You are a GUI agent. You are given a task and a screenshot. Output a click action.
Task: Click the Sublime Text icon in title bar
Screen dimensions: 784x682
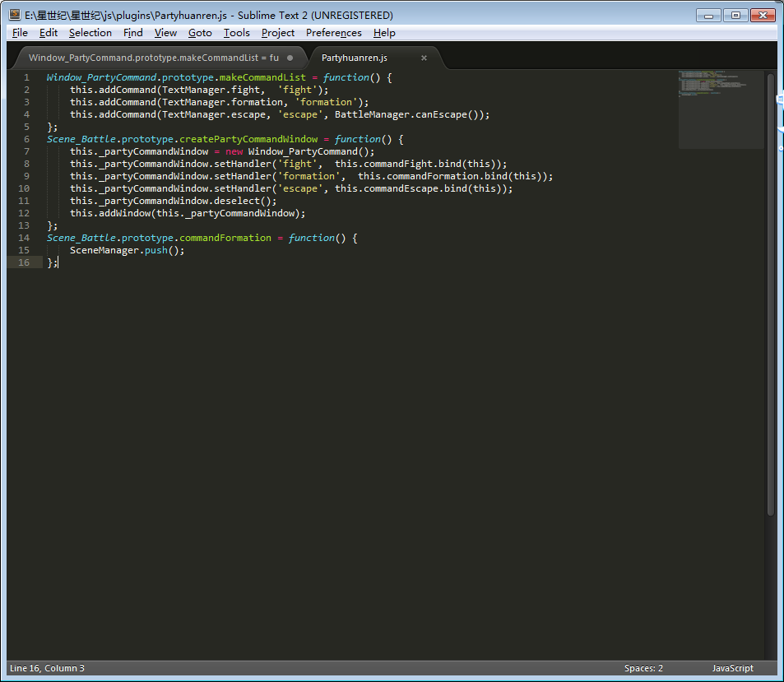pyautogui.click(x=15, y=15)
